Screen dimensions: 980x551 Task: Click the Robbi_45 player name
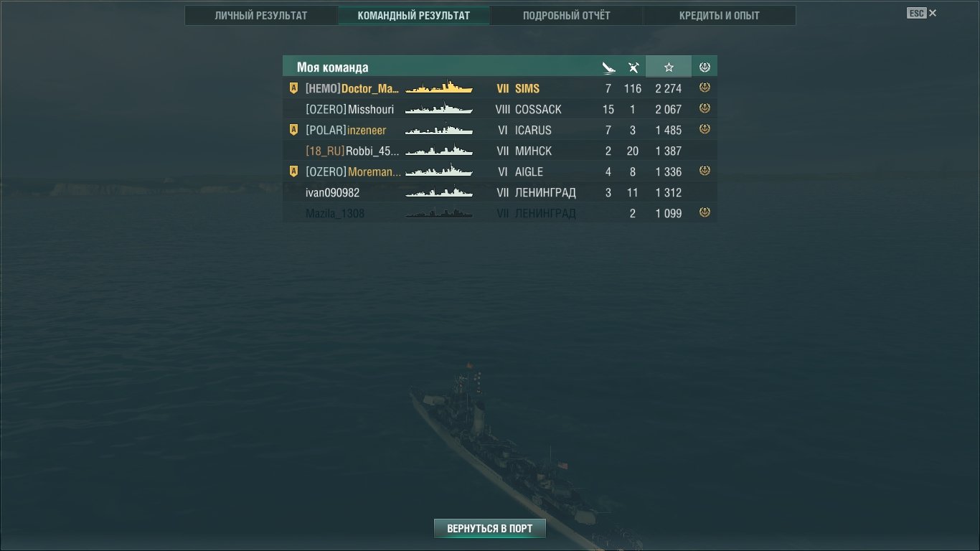point(372,151)
